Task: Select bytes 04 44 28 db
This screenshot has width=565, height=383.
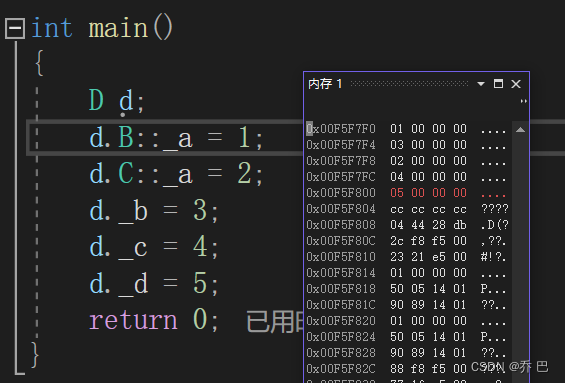Action: point(428,225)
